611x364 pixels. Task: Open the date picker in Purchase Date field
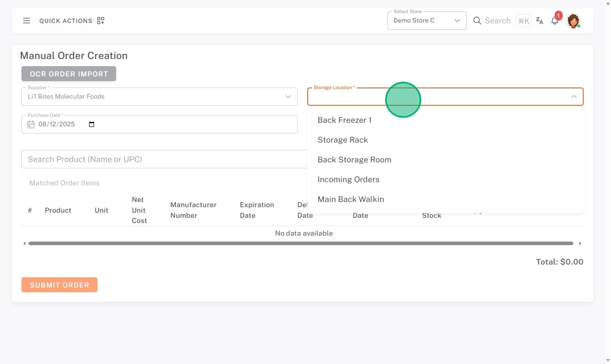[x=92, y=124]
